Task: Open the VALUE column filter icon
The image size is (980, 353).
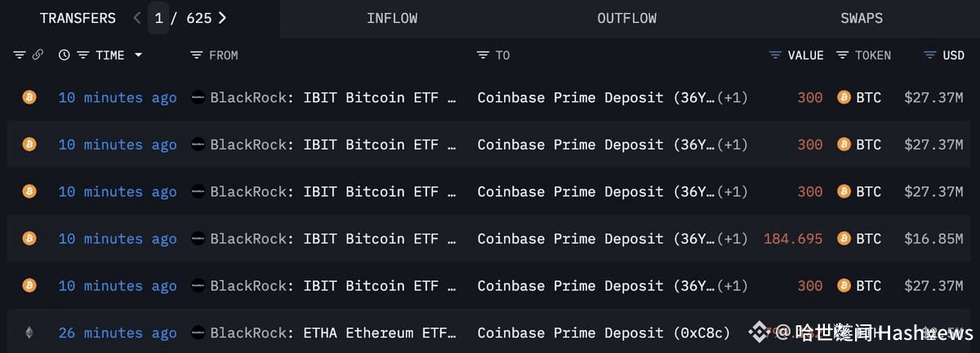Action: 775,55
